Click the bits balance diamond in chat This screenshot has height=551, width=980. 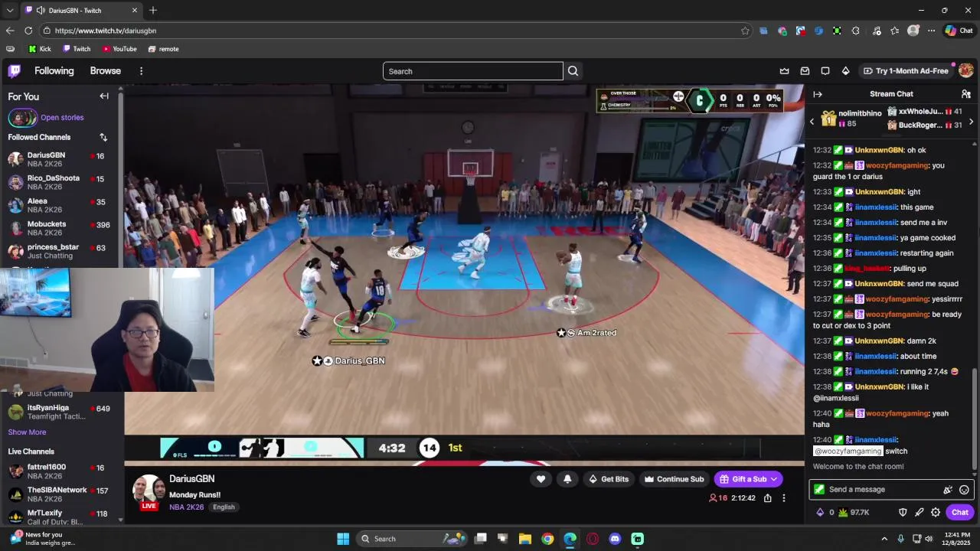820,513
